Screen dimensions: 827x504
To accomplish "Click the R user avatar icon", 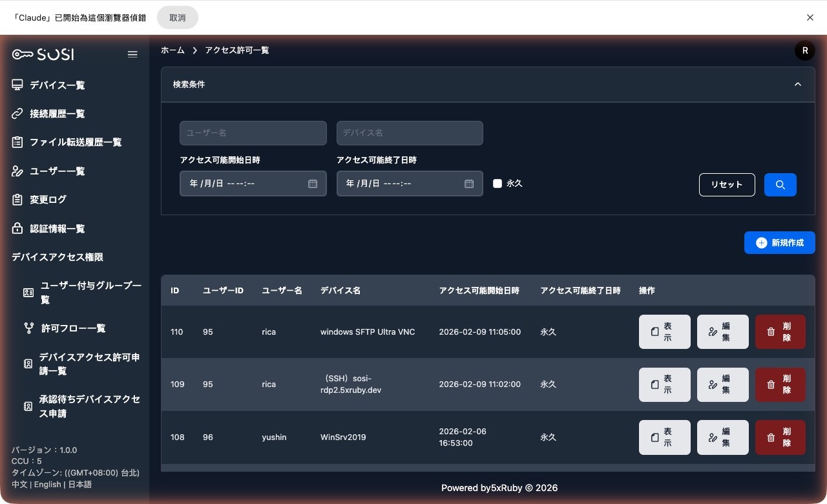I will (x=804, y=50).
